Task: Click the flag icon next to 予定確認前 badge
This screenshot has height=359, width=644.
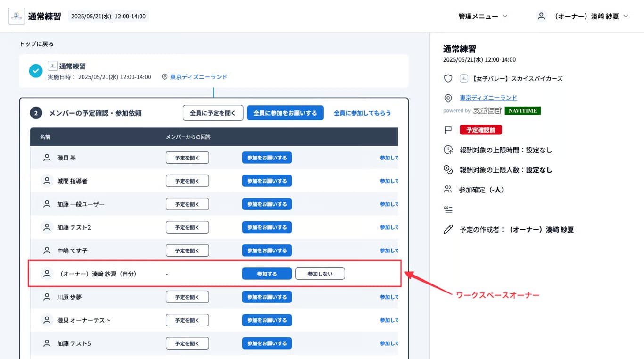Action: pyautogui.click(x=448, y=130)
